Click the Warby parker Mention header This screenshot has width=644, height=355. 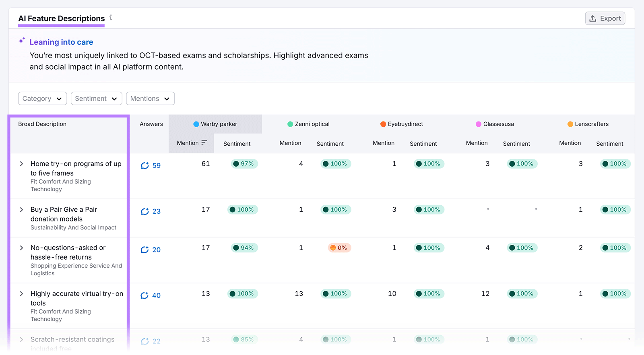point(188,143)
